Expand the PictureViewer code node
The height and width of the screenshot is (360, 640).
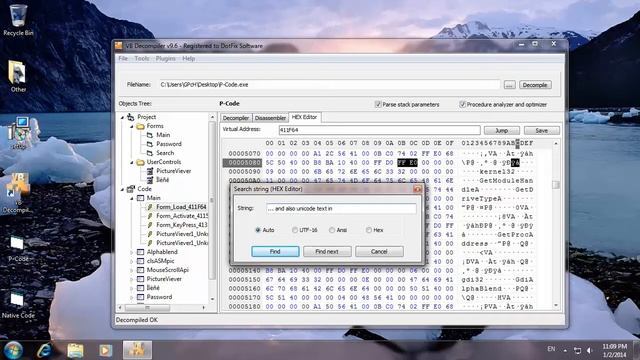[131, 279]
